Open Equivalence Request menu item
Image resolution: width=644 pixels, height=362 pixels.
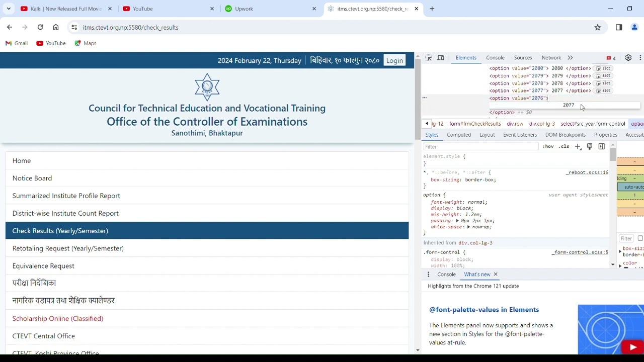[x=207, y=266]
